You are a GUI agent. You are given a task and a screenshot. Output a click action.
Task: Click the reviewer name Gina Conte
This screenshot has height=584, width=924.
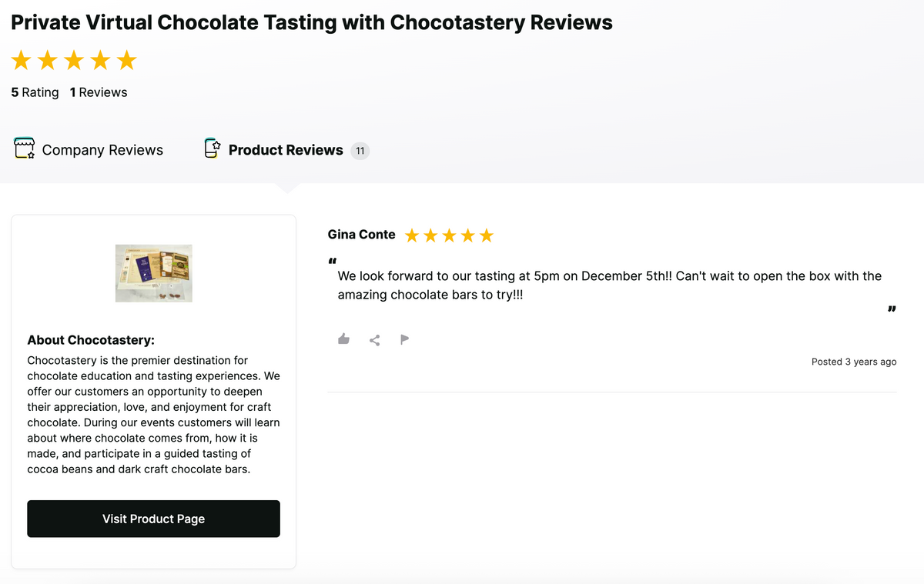361,235
